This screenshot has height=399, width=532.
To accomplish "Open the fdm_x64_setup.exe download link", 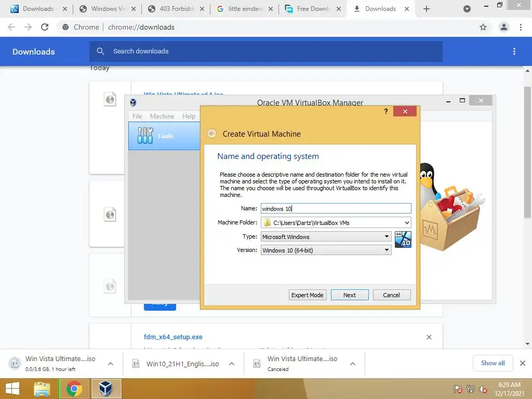I will [x=173, y=337].
